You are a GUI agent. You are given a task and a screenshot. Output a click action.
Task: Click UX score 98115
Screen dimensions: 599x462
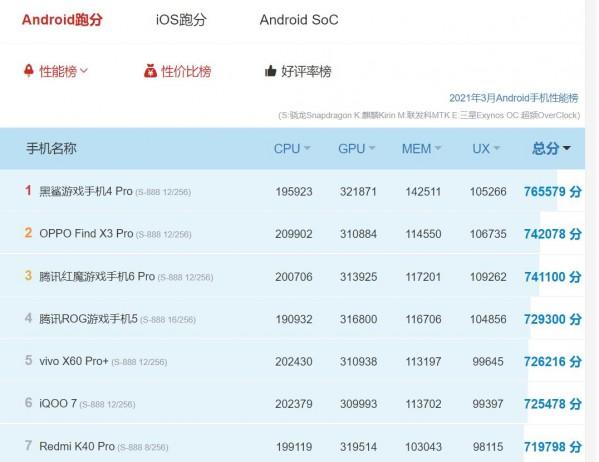[x=488, y=447]
